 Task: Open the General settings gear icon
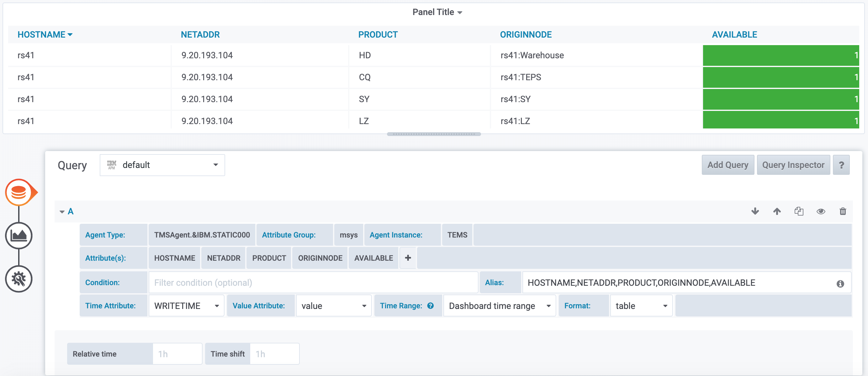coord(19,279)
